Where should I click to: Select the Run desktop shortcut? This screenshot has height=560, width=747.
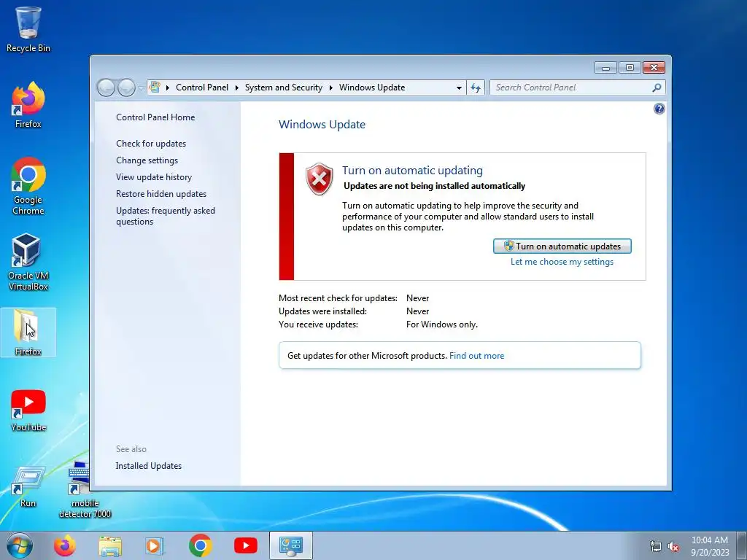tap(28, 486)
